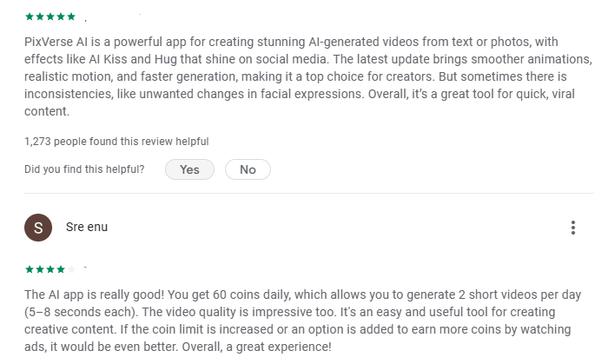Mark the PixVerse review helpful with Yes
The image size is (608, 364).
click(x=189, y=169)
